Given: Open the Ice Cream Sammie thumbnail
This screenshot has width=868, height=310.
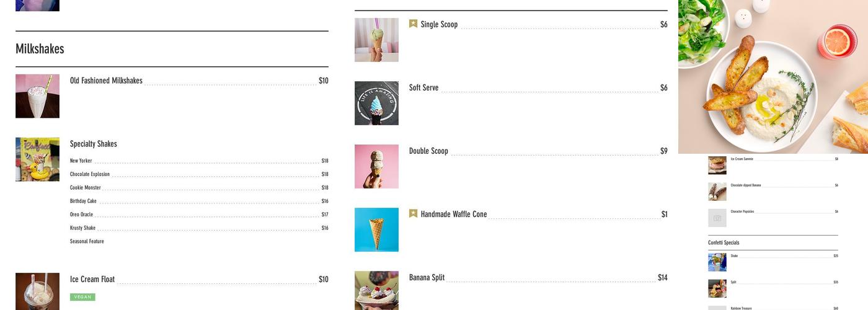Looking at the screenshot, I should (x=717, y=165).
